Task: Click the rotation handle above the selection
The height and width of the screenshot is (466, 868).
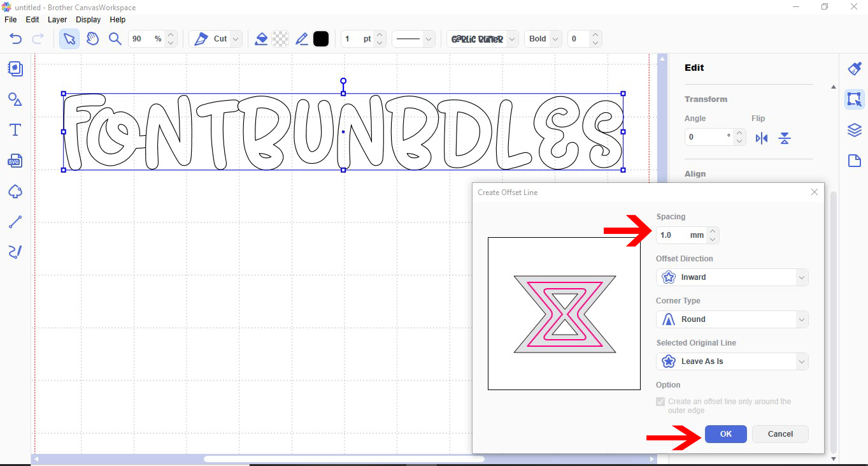Action: (343, 81)
